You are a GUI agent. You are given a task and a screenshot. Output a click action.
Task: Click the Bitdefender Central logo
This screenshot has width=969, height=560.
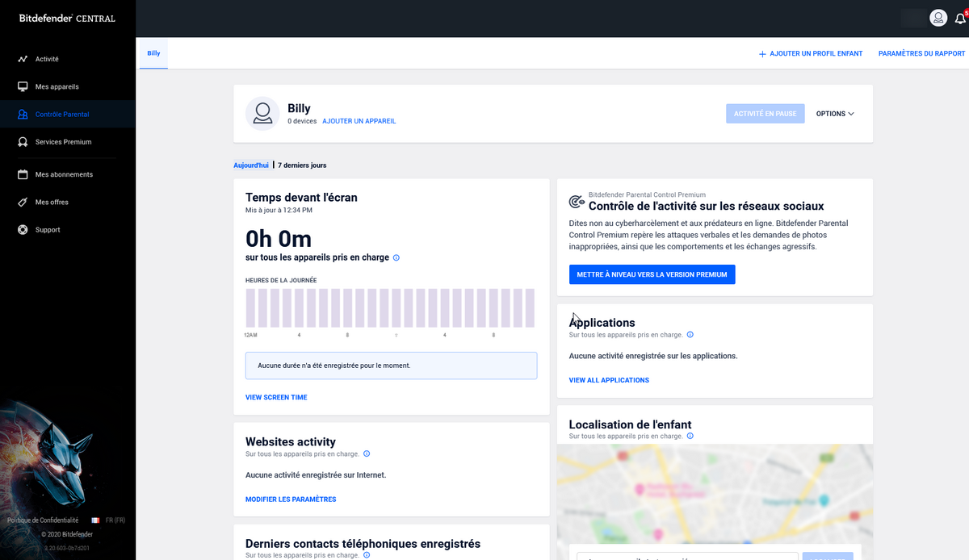pyautogui.click(x=67, y=18)
